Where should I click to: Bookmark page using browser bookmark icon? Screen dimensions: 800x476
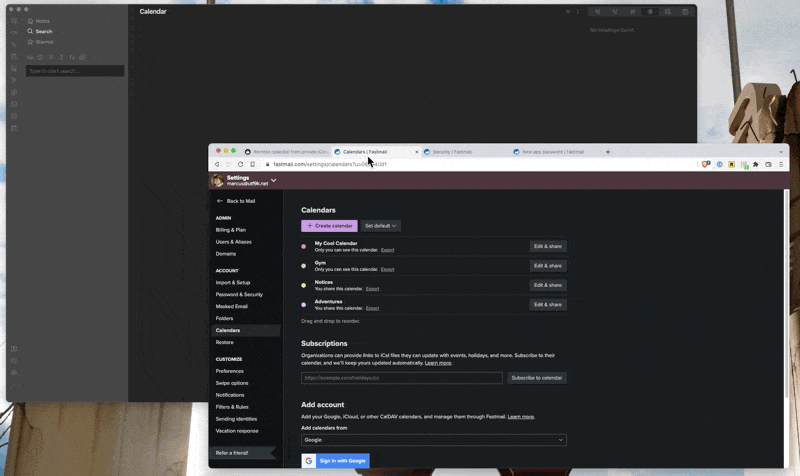(253, 164)
